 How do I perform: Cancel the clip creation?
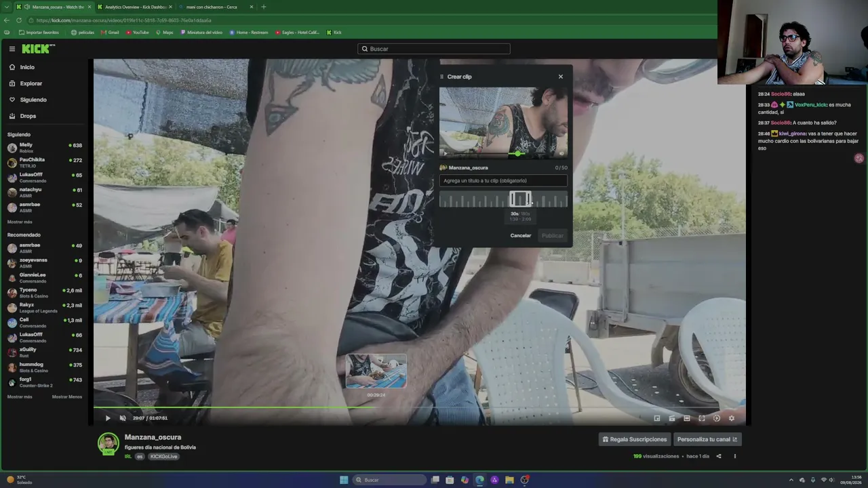[521, 236]
